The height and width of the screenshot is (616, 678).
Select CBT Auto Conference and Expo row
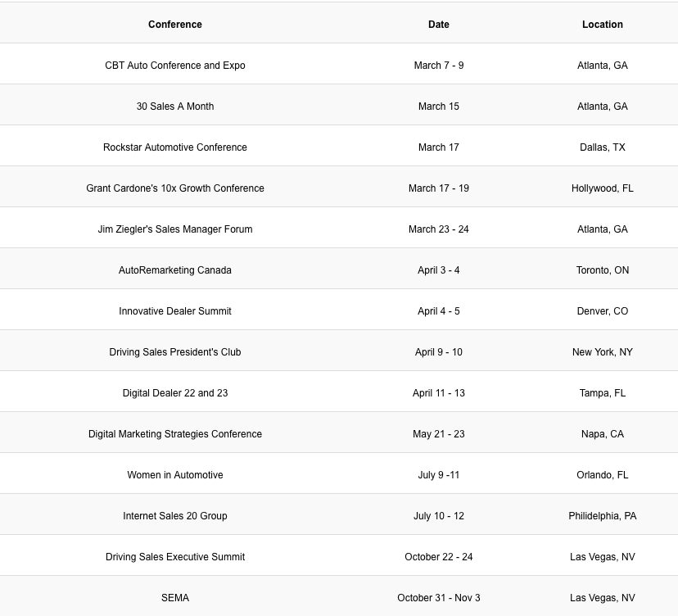(x=175, y=66)
